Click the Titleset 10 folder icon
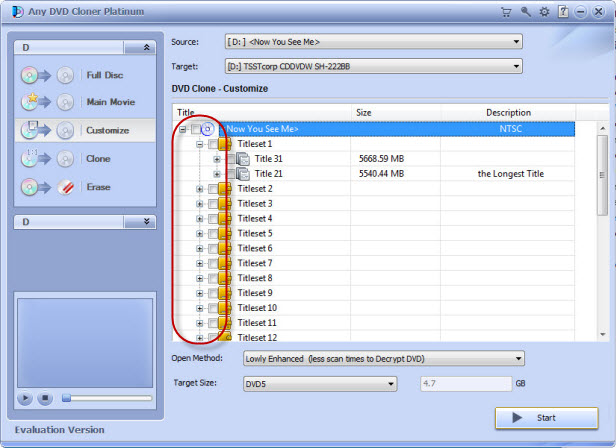Screen dimensions: 616x448 click(225, 308)
